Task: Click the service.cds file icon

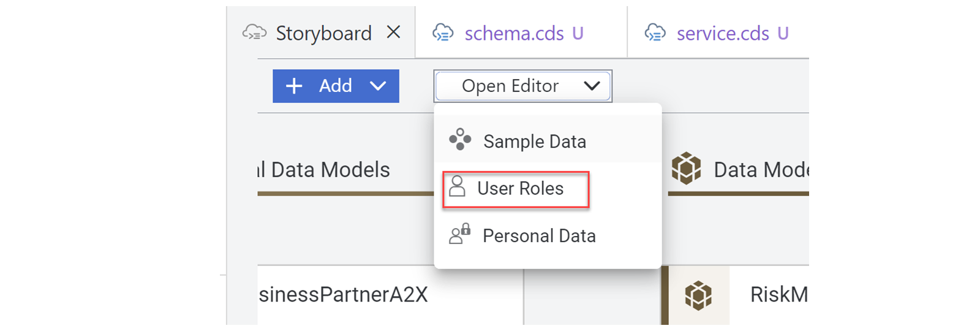Action: click(655, 32)
